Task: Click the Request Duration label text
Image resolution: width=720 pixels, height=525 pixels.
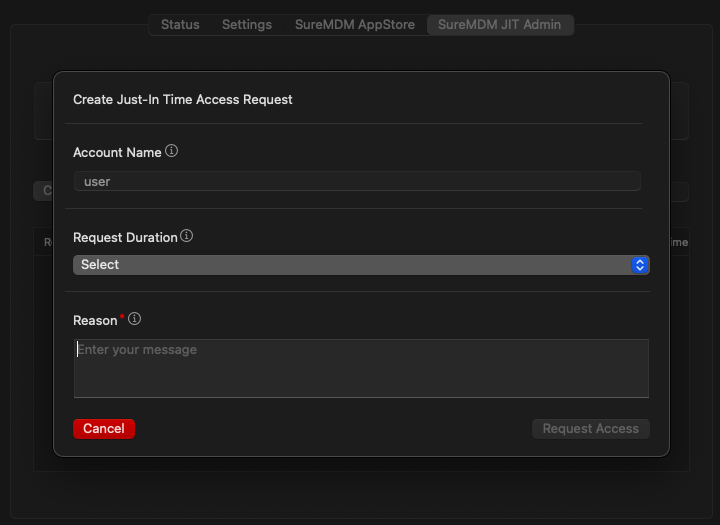Action: 125,238
